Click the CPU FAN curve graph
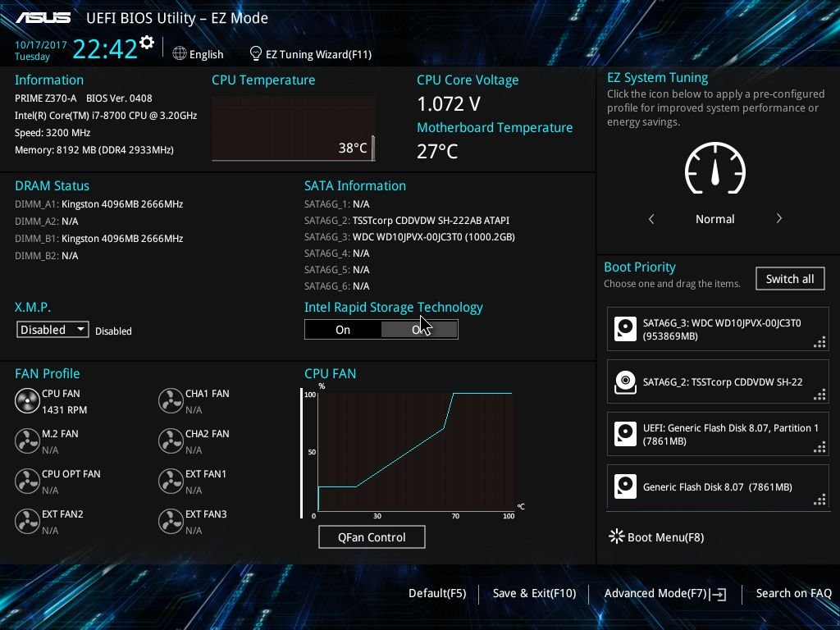This screenshot has width=840, height=630. pyautogui.click(x=416, y=451)
